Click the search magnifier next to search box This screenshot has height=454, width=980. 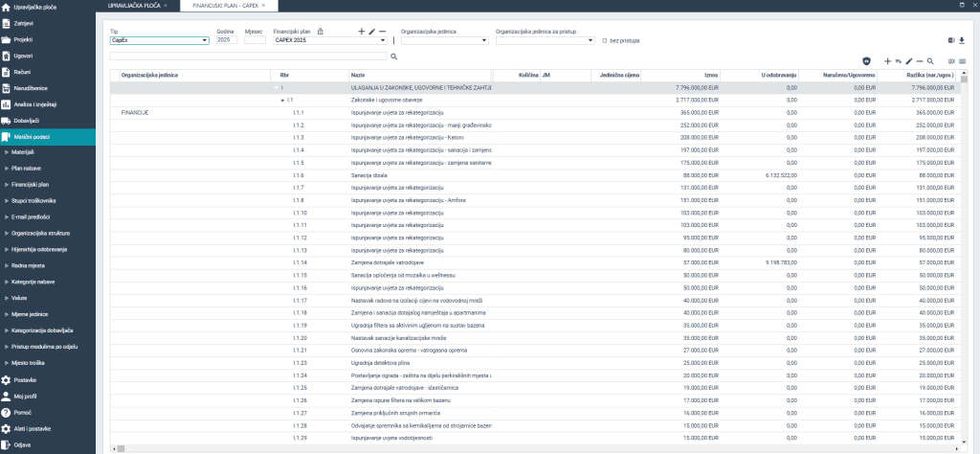393,57
